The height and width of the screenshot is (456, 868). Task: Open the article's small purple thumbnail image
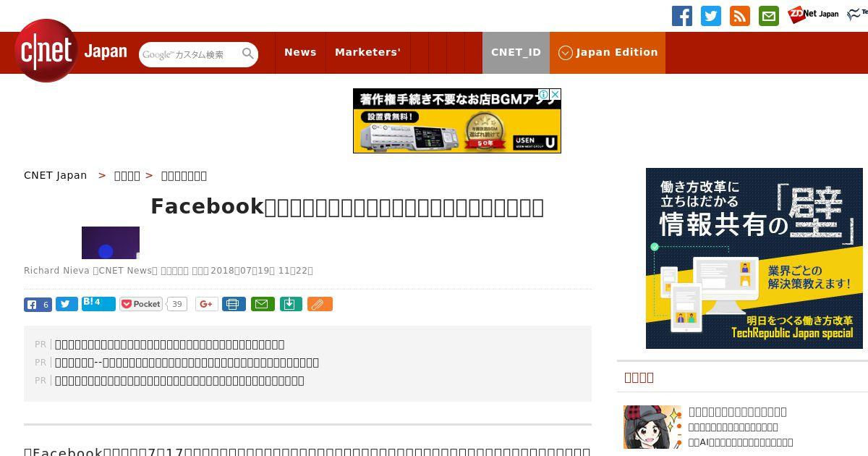point(111,242)
